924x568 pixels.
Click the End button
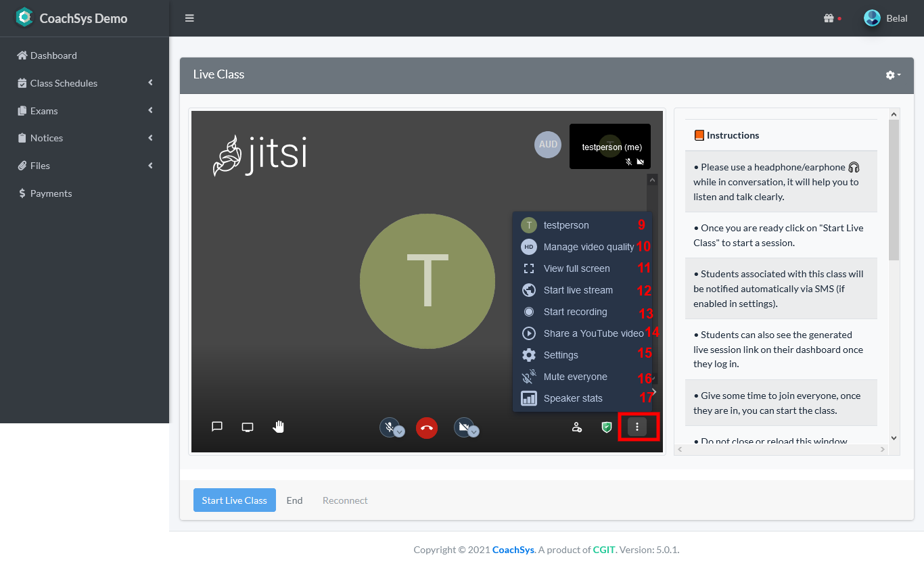point(294,500)
